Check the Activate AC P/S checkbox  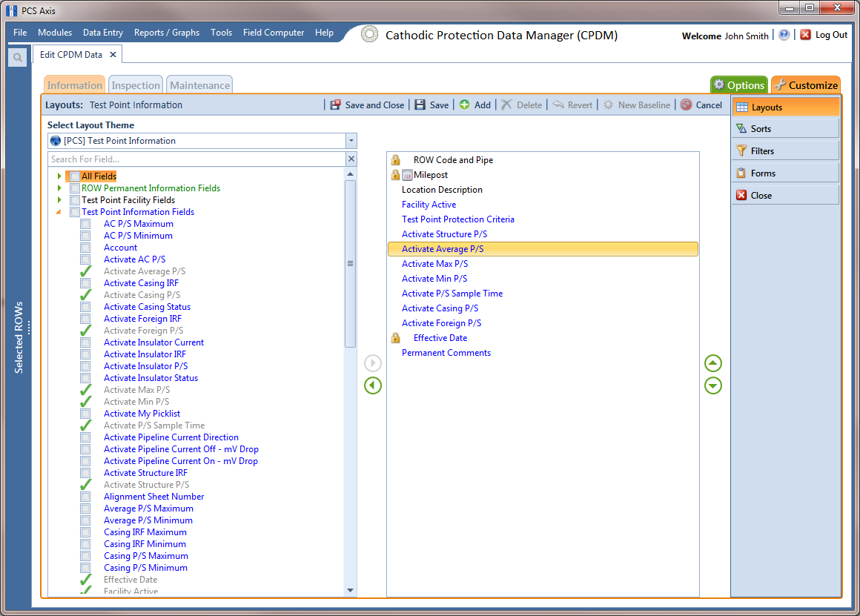point(85,259)
